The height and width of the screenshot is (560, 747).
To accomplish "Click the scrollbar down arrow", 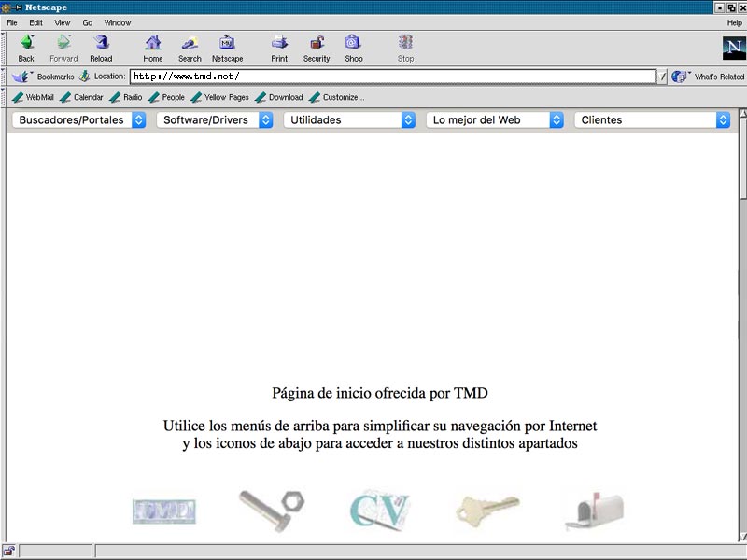I will click(x=742, y=538).
